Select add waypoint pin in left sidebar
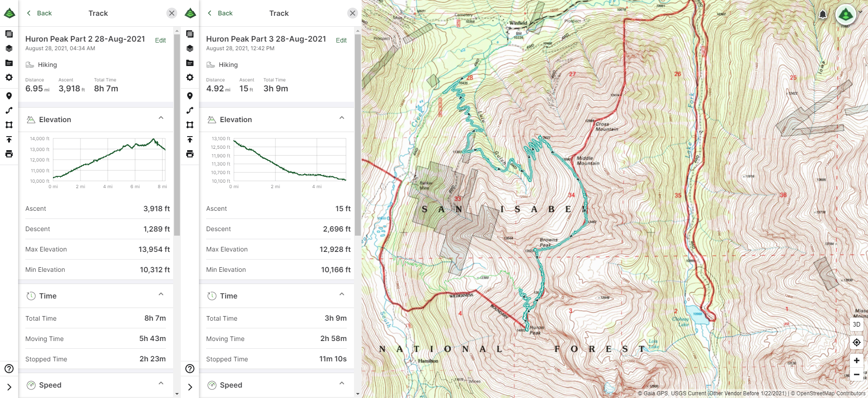The width and height of the screenshot is (868, 398). [x=9, y=96]
